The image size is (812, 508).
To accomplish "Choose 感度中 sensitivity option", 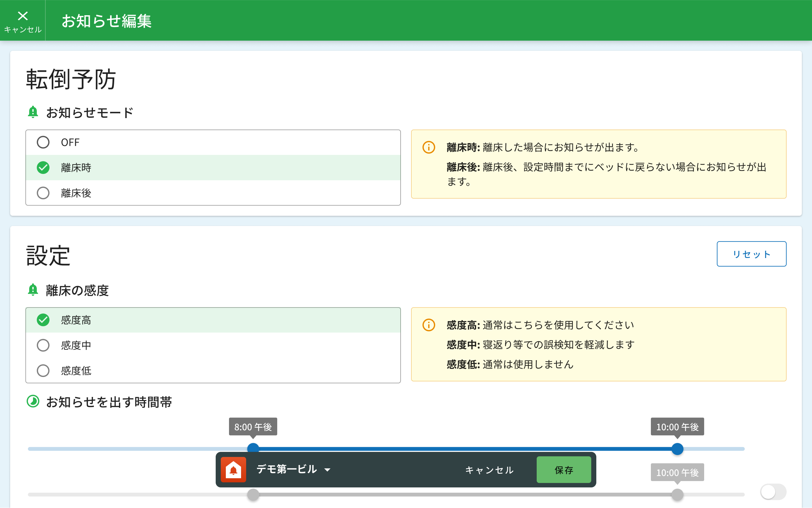I will (x=43, y=345).
